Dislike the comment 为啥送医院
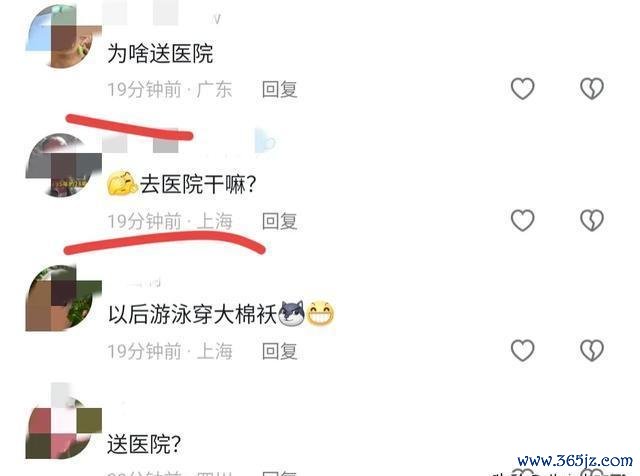The image size is (640, 476). coord(592,88)
